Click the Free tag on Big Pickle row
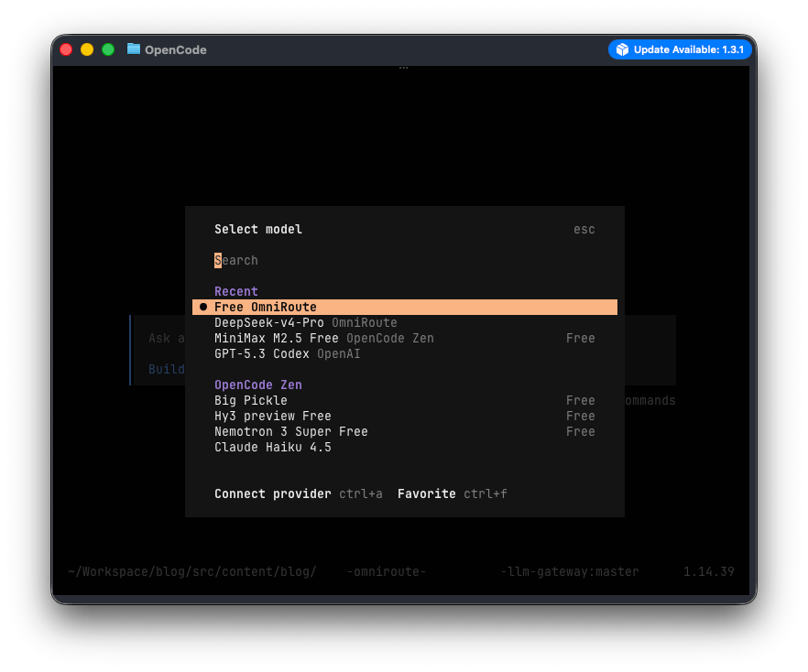 tap(580, 401)
